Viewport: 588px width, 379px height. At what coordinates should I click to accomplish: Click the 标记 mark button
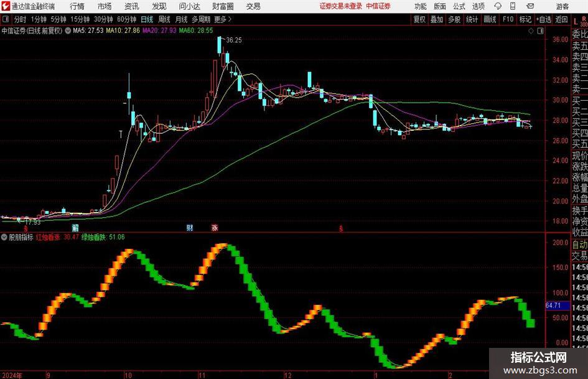pos(525,19)
